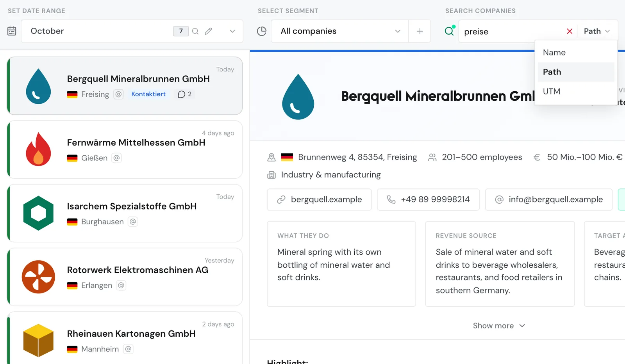Screen dimensions: 625x364
Task: Click the 201–500 employees text
Action: pos(482,157)
